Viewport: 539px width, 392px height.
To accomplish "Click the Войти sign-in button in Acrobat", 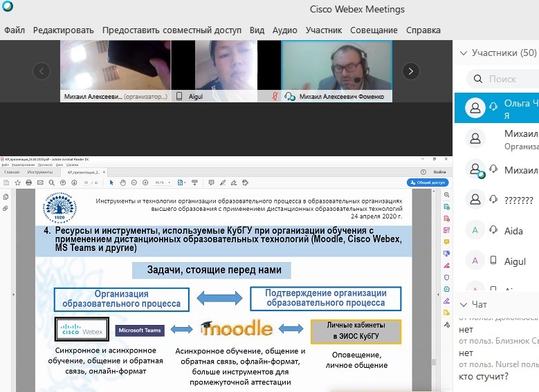I will [439, 172].
